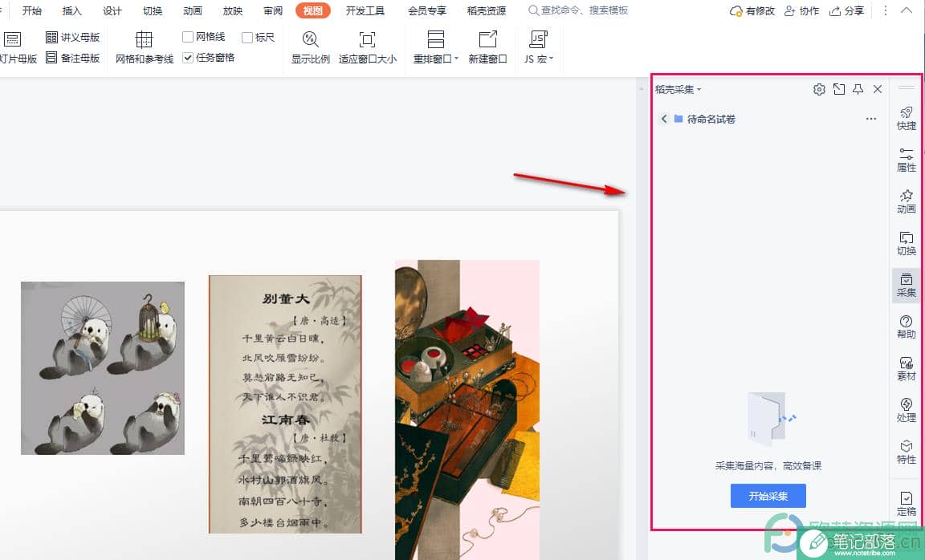Switch to the 开发工具 ribbon tab
Viewport: 925px width, 560px height.
tap(365, 10)
